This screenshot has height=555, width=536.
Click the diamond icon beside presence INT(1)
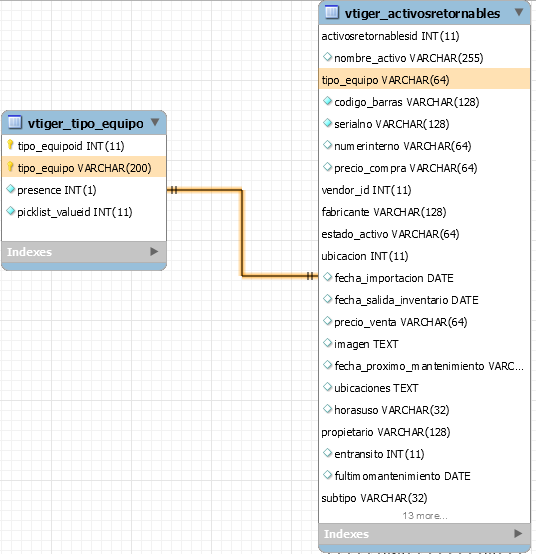coord(11,189)
